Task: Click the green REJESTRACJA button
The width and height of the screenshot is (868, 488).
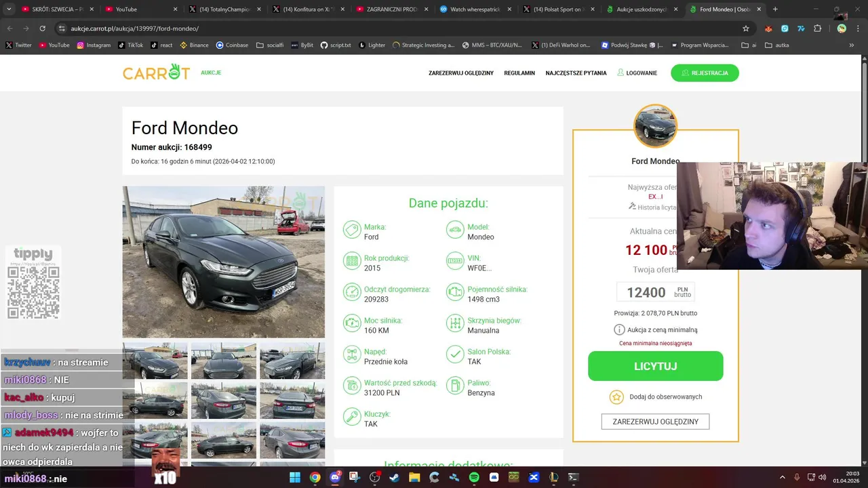Action: pos(705,73)
